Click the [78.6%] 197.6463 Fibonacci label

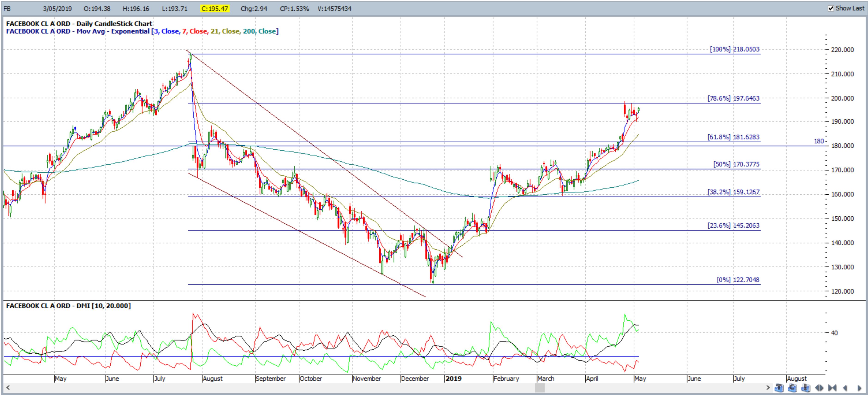click(734, 98)
